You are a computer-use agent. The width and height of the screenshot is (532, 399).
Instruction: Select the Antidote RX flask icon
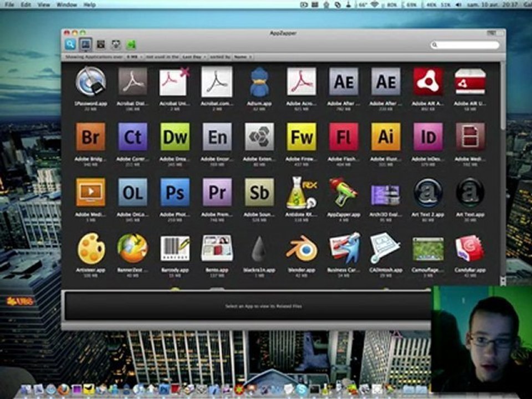pyautogui.click(x=301, y=192)
